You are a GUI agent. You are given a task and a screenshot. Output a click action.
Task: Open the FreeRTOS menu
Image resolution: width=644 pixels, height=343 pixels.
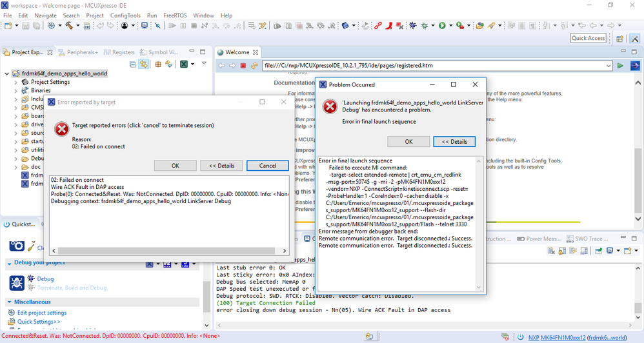point(175,15)
